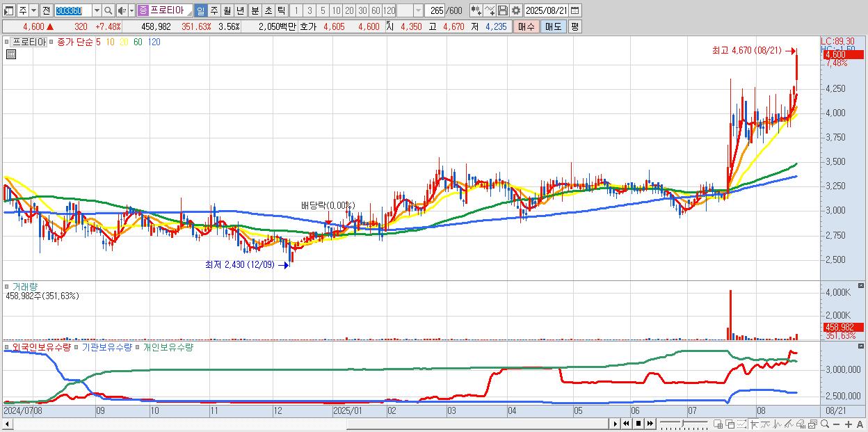
Task: Click the trend line drawing icon in bottom toolbar
Action: 766,424
